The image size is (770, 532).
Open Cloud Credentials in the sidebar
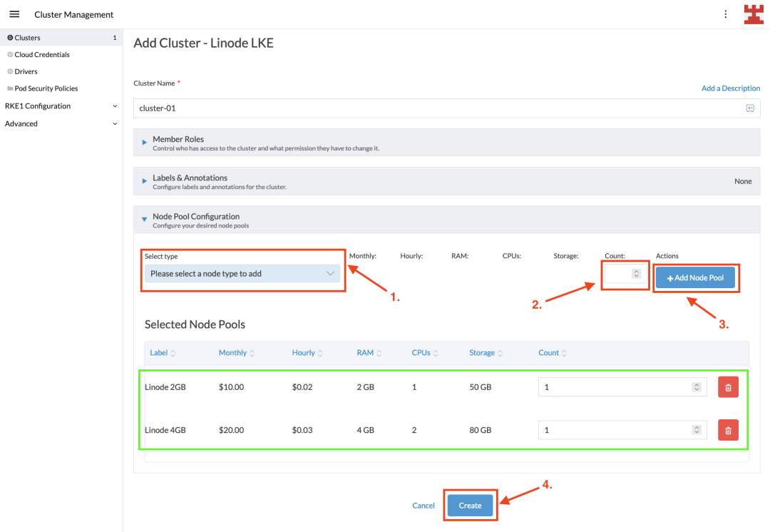42,55
